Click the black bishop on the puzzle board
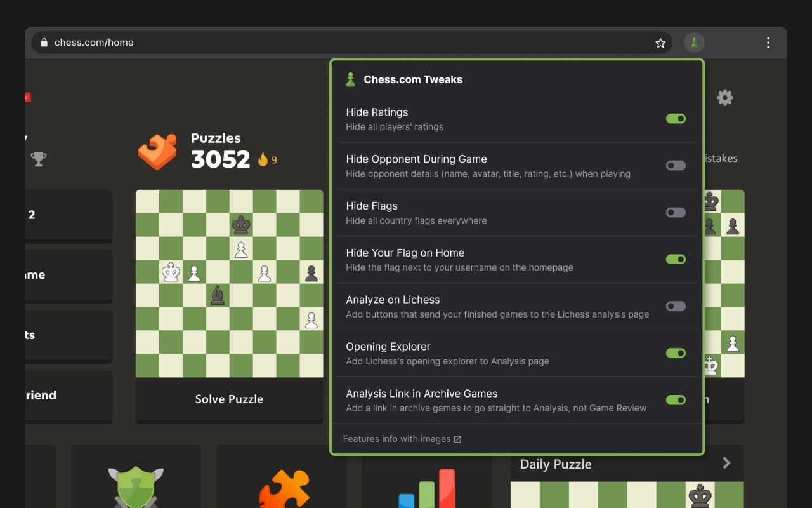Viewport: 812px width, 508px height. point(218,295)
